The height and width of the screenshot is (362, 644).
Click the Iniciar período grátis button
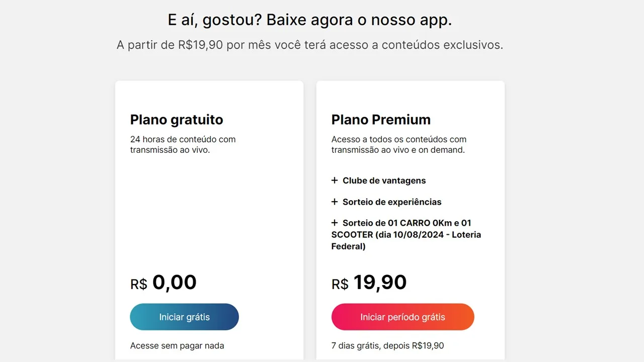click(403, 317)
